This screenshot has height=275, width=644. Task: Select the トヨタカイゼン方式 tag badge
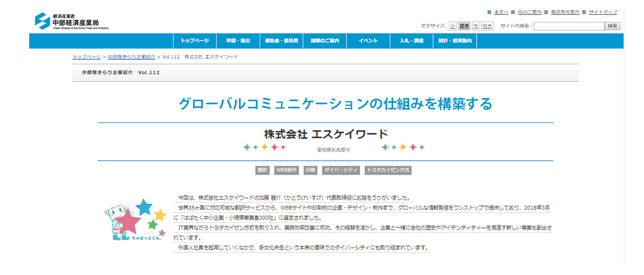tap(388, 170)
